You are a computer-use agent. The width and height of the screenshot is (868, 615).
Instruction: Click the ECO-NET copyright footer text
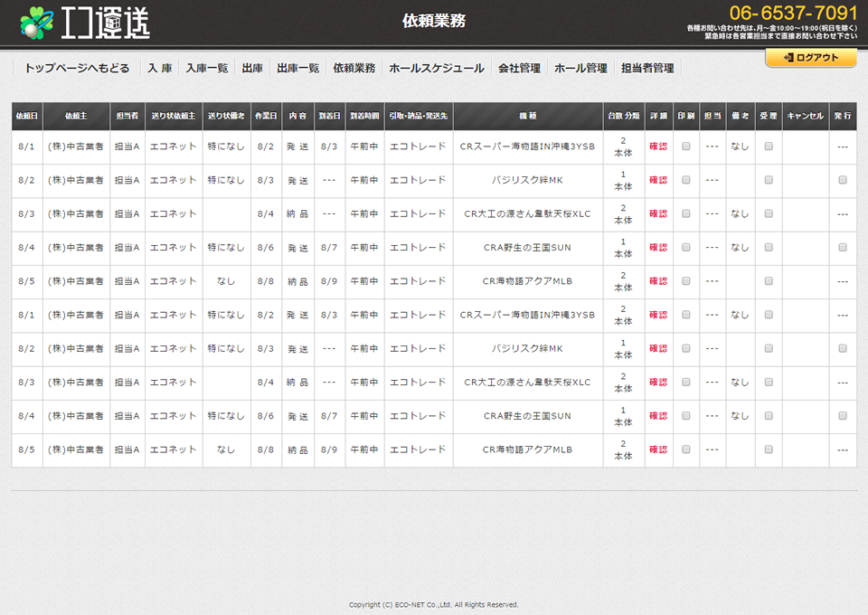pos(433,604)
